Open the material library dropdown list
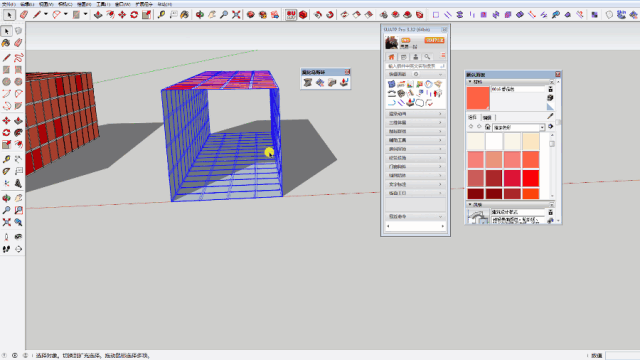Image resolution: width=640 pixels, height=360 pixels. pyautogui.click(x=519, y=127)
